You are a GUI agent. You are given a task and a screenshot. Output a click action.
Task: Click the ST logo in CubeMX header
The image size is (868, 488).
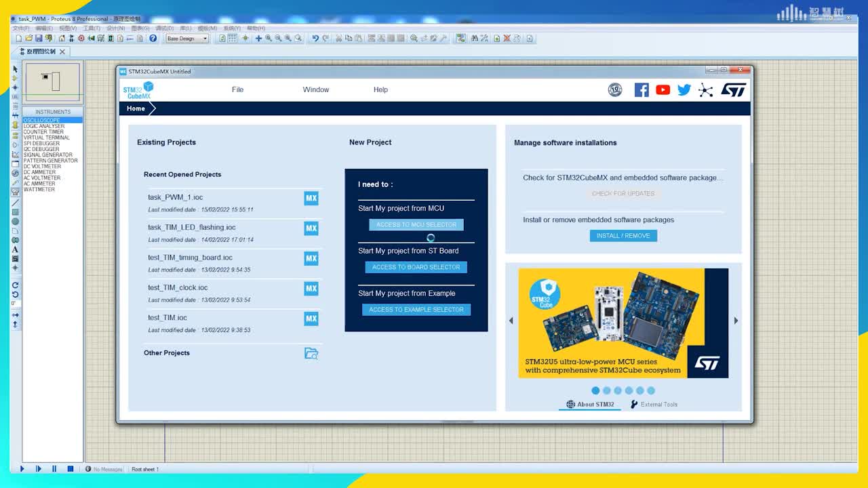pyautogui.click(x=733, y=89)
